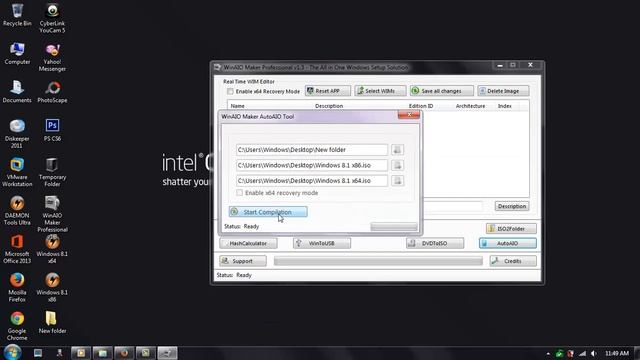The height and width of the screenshot is (360, 640).
Task: Launch Diskeeper 2011 from desktop
Action: click(17, 133)
